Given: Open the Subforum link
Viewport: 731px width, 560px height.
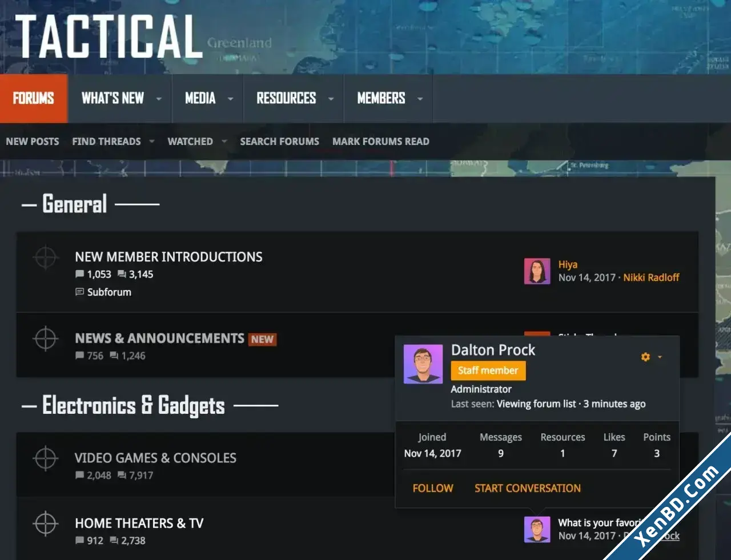Looking at the screenshot, I should point(109,292).
